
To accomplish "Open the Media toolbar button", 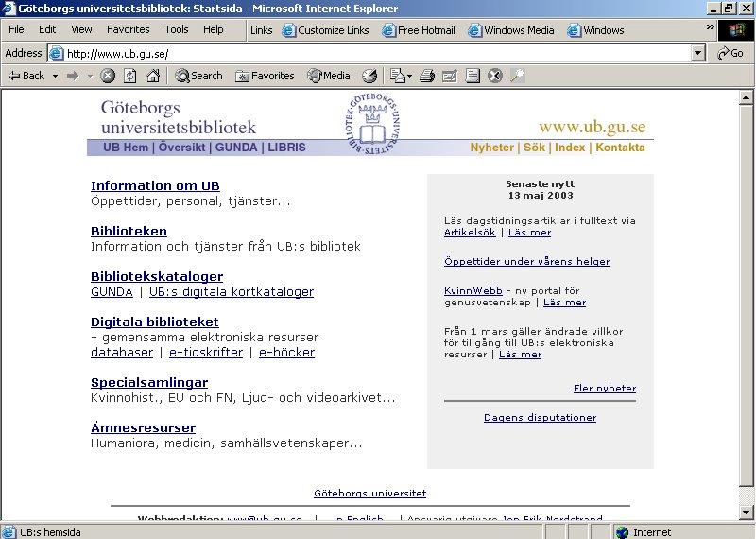I will [329, 76].
